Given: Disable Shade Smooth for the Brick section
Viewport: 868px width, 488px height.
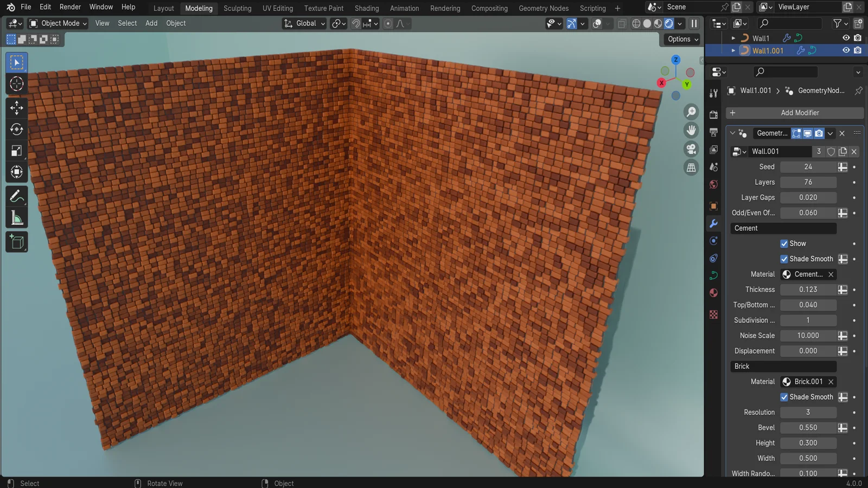Looking at the screenshot, I should click(784, 397).
